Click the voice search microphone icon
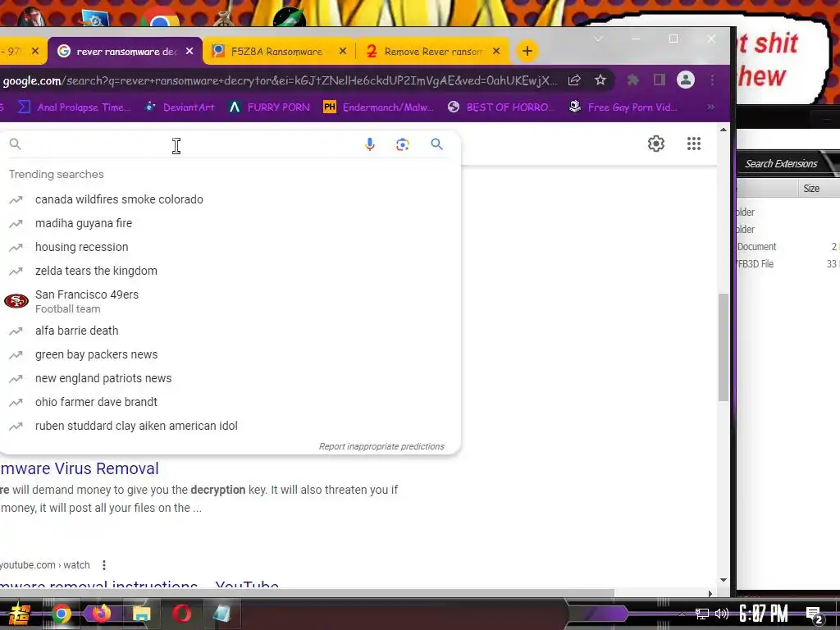Image resolution: width=840 pixels, height=630 pixels. click(370, 144)
